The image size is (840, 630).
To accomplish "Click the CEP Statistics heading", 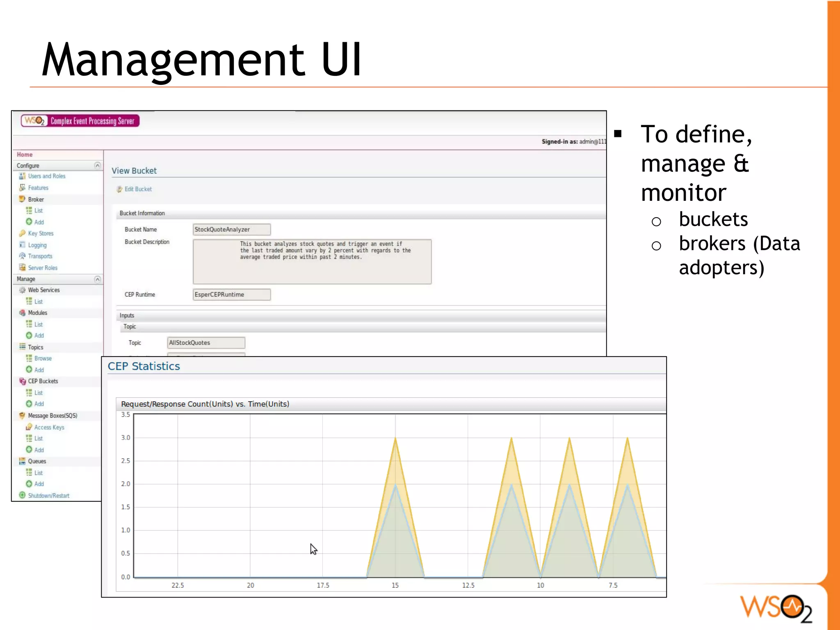I will click(x=144, y=366).
